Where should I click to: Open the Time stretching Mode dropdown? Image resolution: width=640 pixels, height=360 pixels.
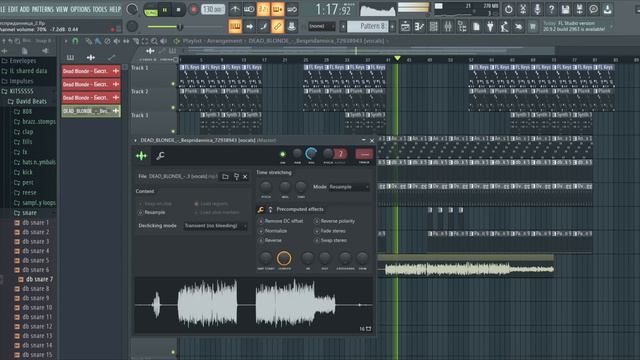tap(349, 187)
